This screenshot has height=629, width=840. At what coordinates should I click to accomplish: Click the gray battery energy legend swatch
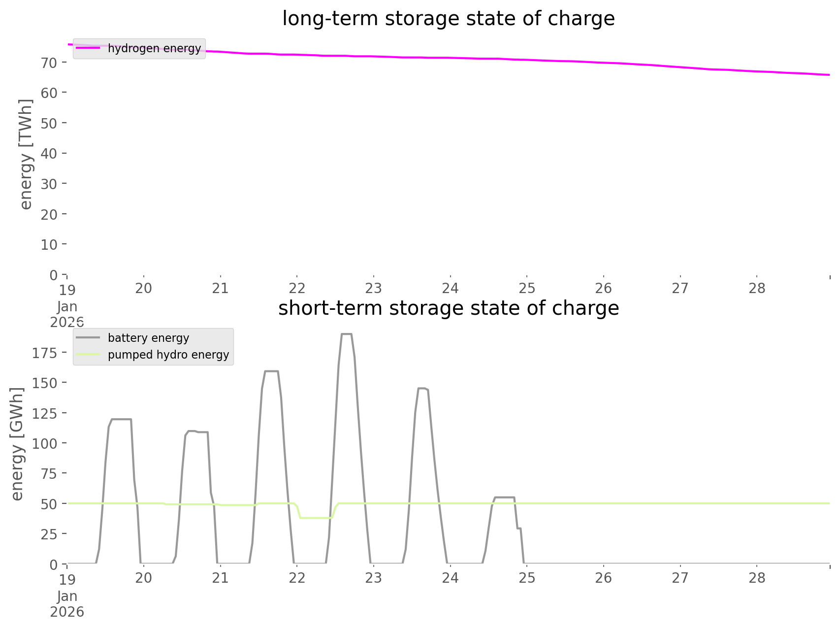(x=88, y=338)
